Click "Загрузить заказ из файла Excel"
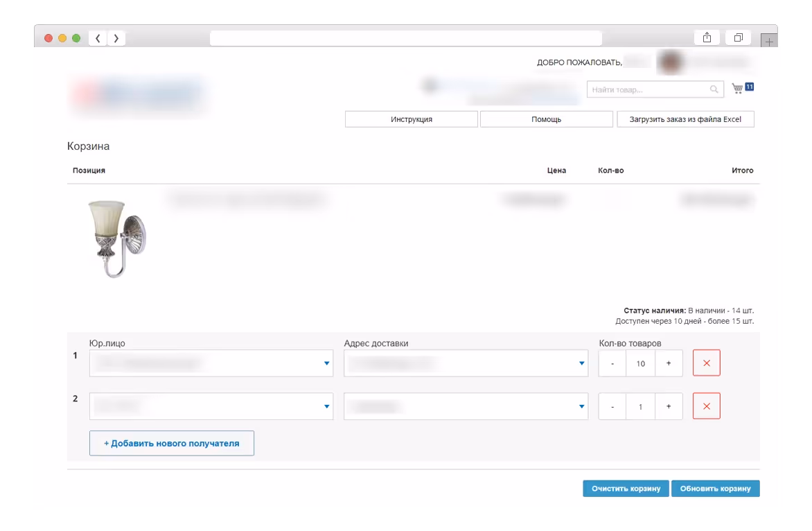 point(685,119)
